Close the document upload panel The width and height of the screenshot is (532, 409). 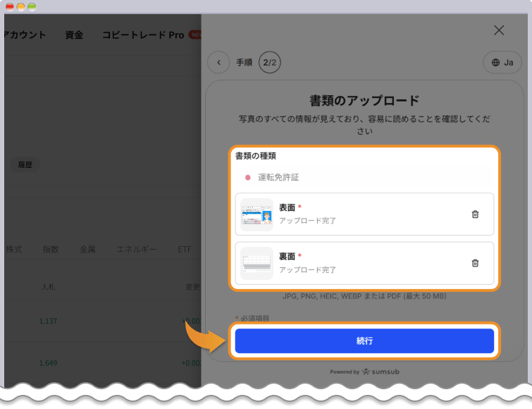[x=499, y=30]
